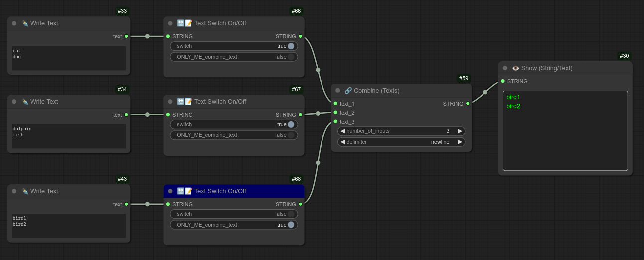Select previous delimiter option with left arrow
This screenshot has height=260, width=644.
point(343,142)
